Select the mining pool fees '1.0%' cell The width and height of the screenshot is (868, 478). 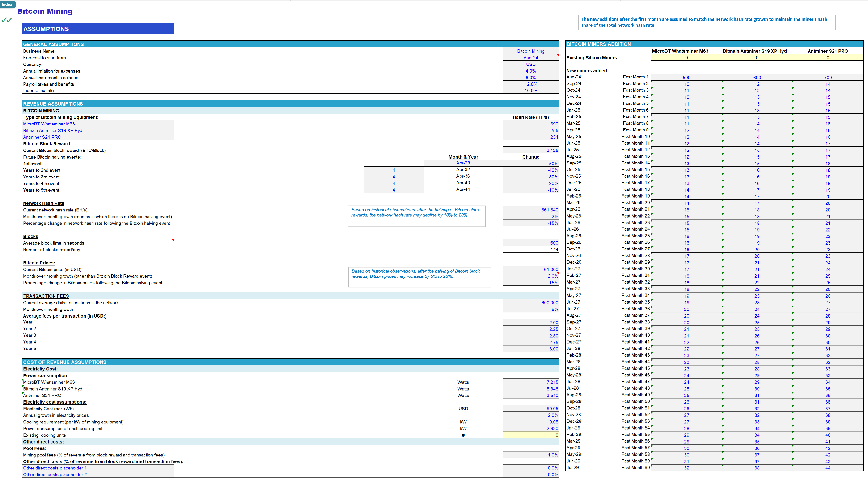(530, 455)
